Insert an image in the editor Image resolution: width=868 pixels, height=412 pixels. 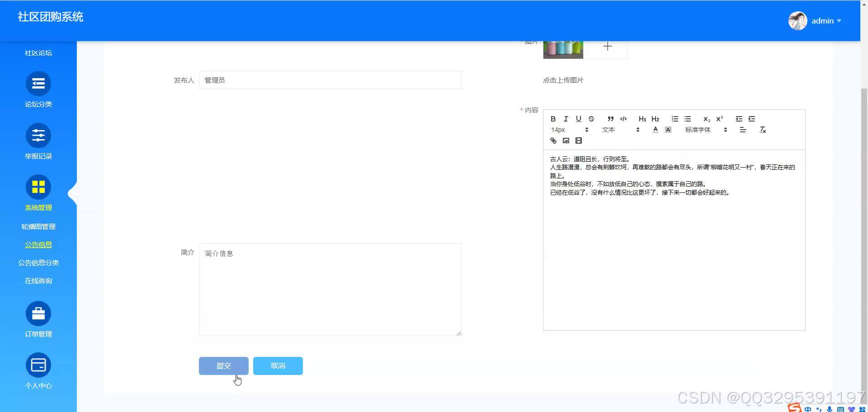566,140
